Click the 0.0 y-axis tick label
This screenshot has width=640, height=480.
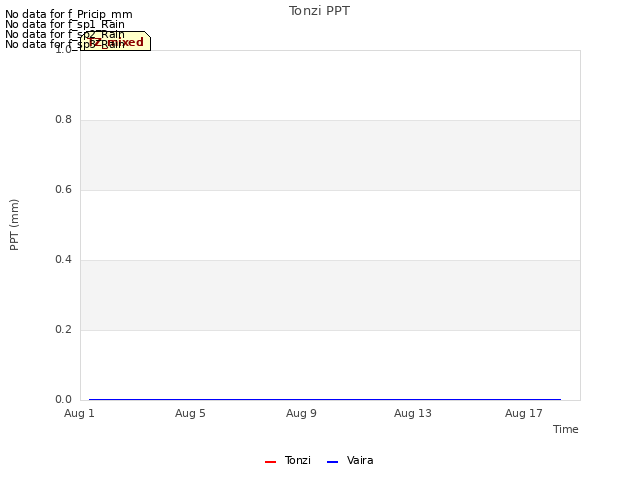[x=63, y=399]
